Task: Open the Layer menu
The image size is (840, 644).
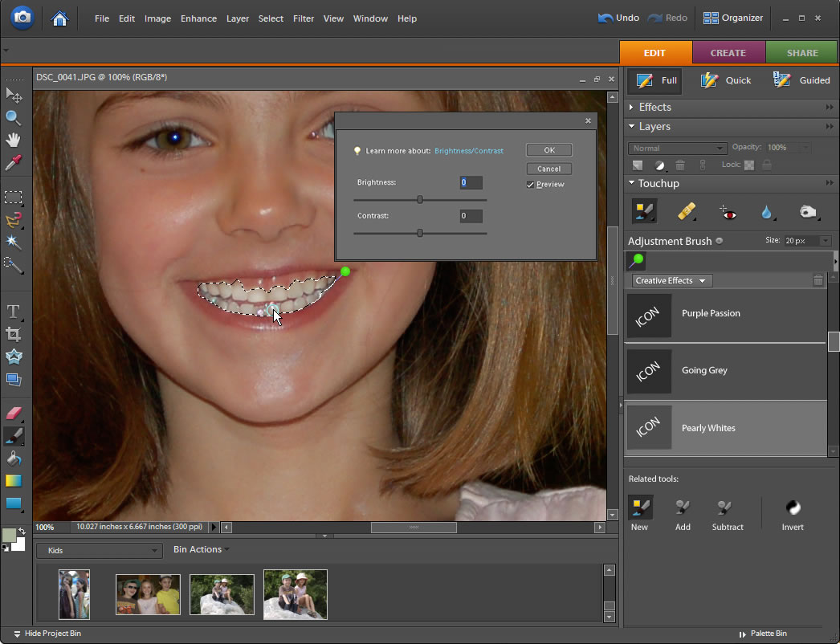Action: point(238,18)
